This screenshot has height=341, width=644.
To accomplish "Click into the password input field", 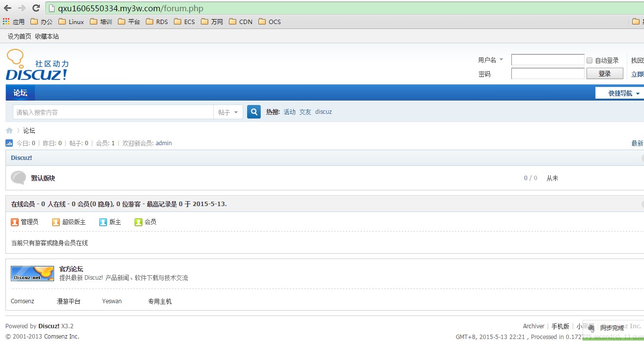I will click(x=547, y=74).
